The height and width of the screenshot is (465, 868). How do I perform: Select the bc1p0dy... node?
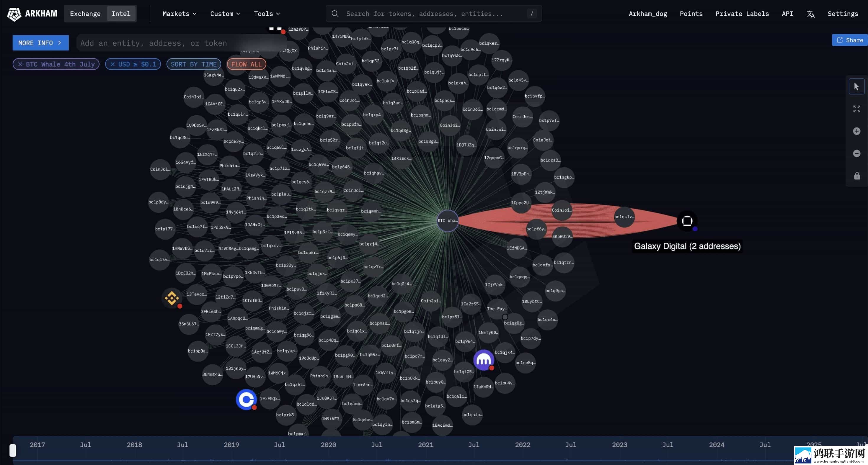(x=158, y=202)
